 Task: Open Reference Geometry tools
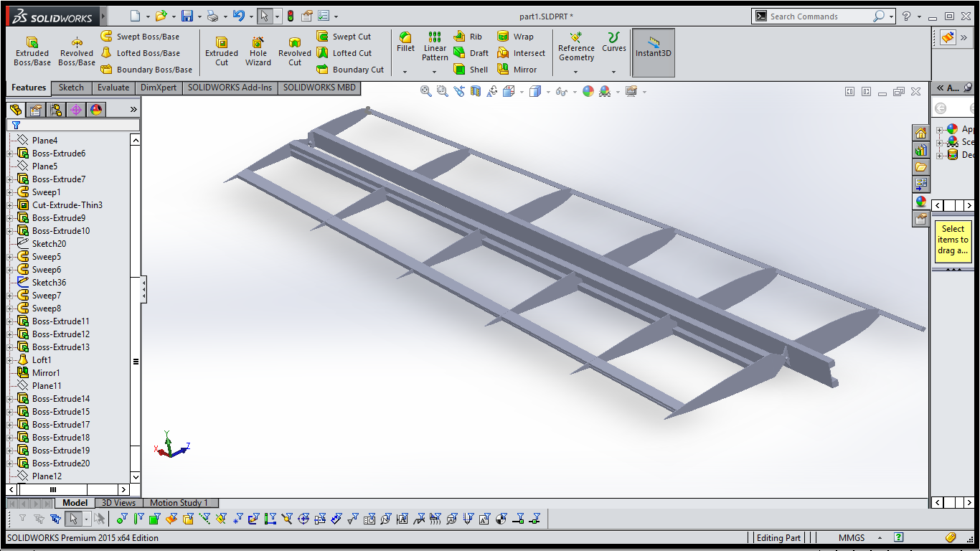click(x=576, y=46)
